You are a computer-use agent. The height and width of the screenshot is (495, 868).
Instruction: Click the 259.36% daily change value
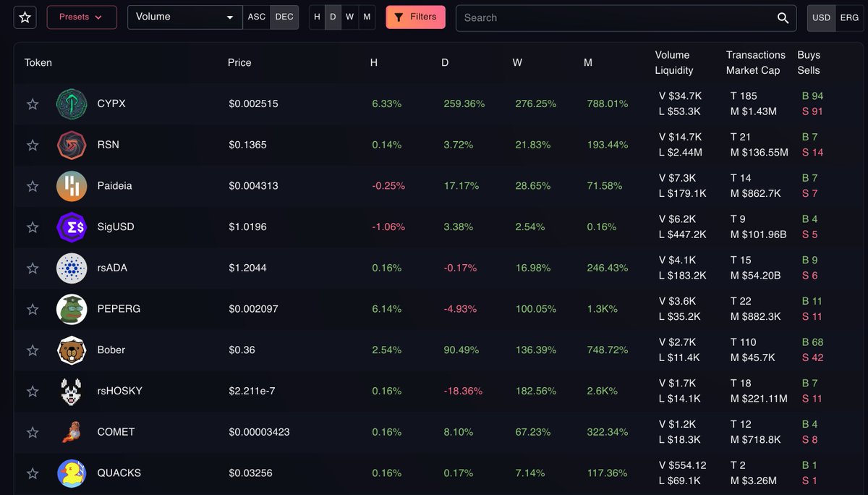[464, 103]
